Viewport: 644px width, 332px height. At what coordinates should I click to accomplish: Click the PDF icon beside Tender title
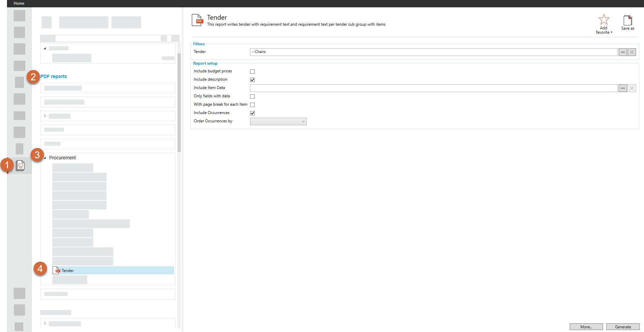tap(197, 20)
